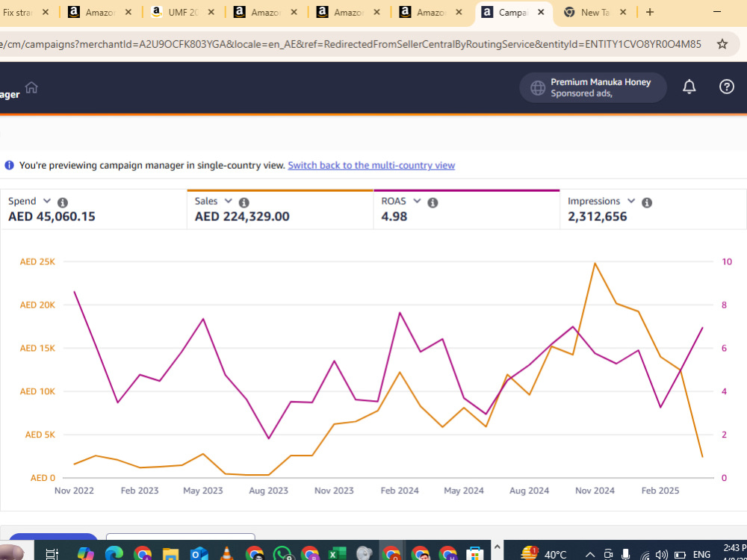Close the Fix stra browser tab
The width and height of the screenshot is (747, 560).
coord(46,13)
